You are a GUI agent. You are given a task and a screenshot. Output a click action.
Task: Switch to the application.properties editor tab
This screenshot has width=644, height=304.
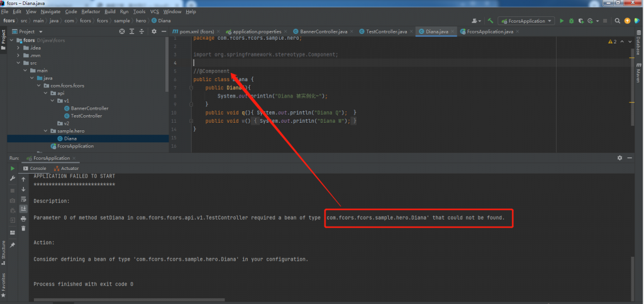257,31
